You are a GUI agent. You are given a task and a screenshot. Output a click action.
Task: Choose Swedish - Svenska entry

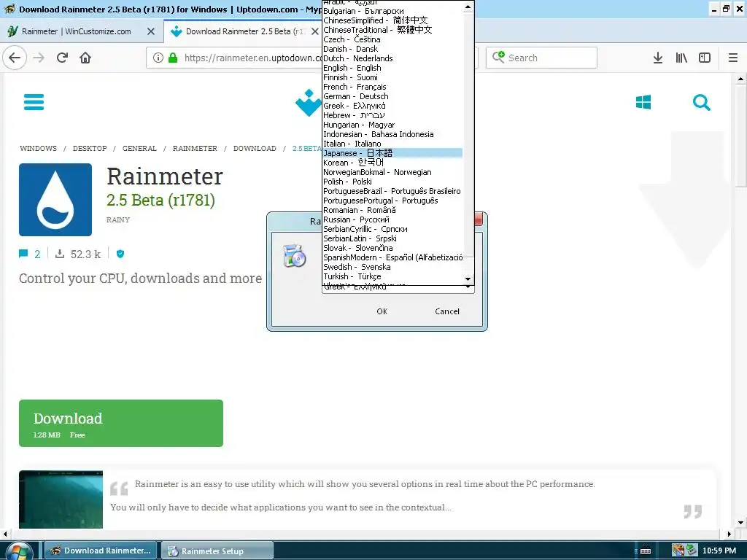point(392,267)
